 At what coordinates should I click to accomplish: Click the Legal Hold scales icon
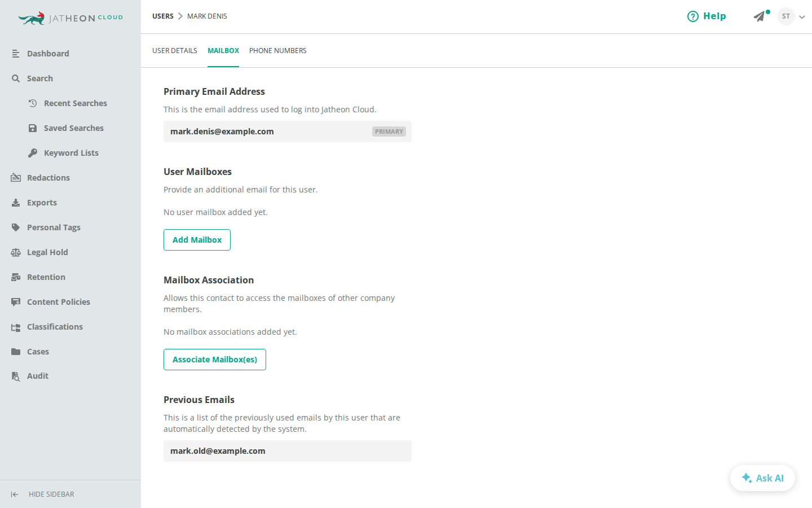click(x=16, y=252)
